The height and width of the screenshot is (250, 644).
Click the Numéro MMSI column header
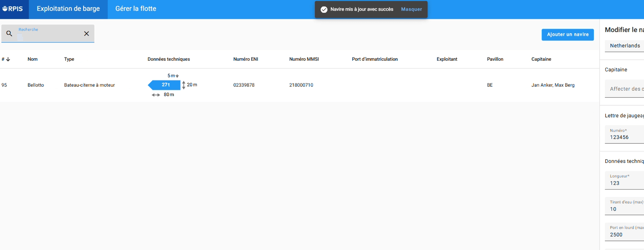tap(304, 59)
